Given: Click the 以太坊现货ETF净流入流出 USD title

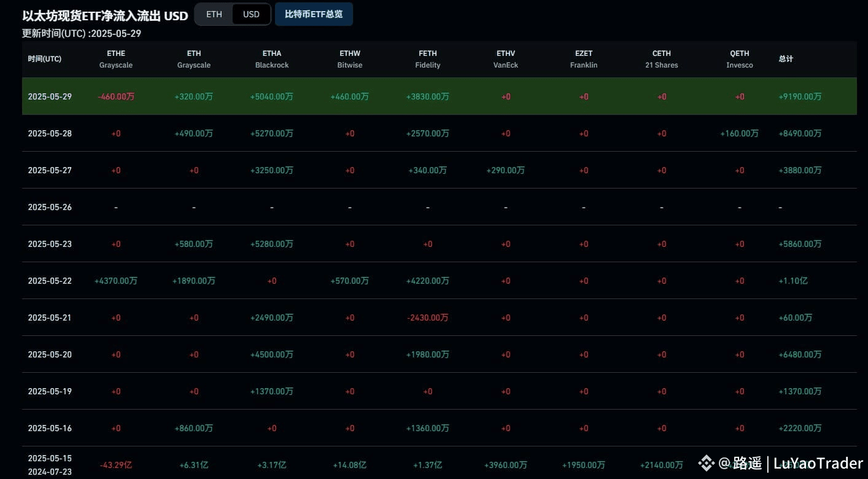Looking at the screenshot, I should (x=105, y=15).
